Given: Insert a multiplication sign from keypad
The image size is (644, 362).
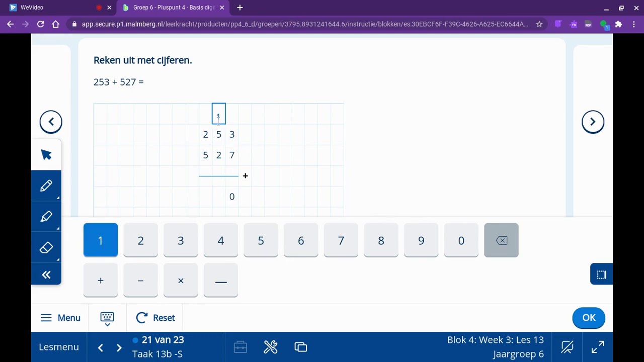Looking at the screenshot, I should point(181,281).
